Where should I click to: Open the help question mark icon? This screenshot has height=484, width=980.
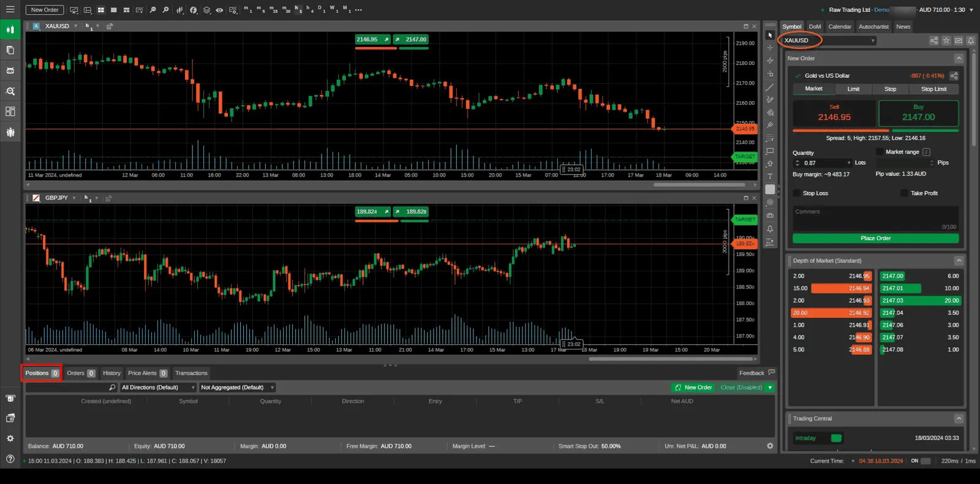point(10,459)
